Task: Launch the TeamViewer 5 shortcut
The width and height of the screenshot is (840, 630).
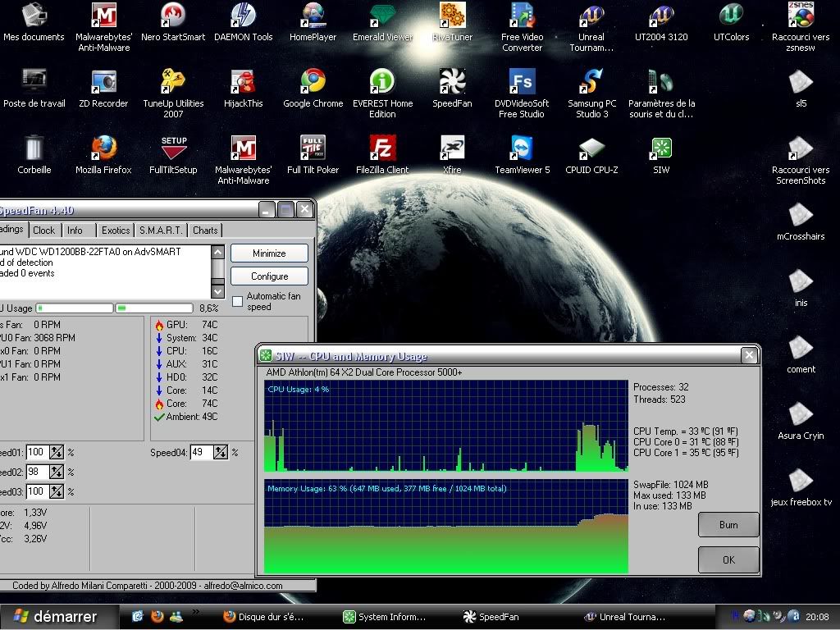Action: [522, 148]
